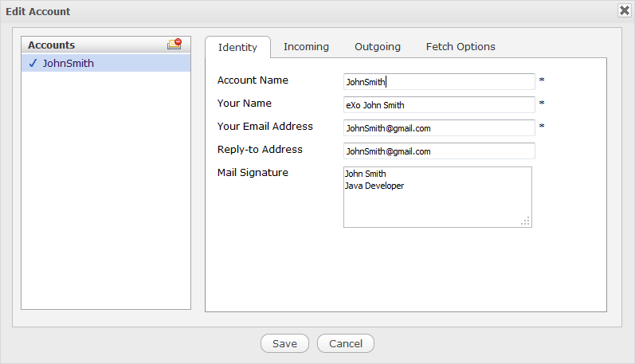This screenshot has width=635, height=364.
Task: Click the asterisk next to Your Email Address
Action: click(x=542, y=127)
